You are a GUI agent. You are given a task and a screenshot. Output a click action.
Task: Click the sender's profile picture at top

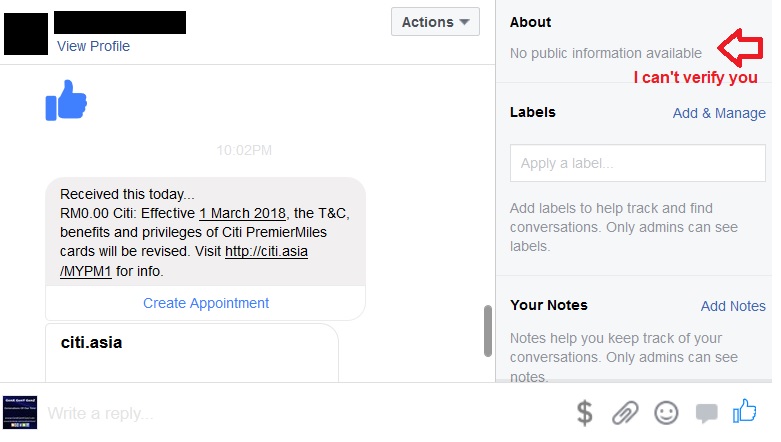tap(26, 32)
